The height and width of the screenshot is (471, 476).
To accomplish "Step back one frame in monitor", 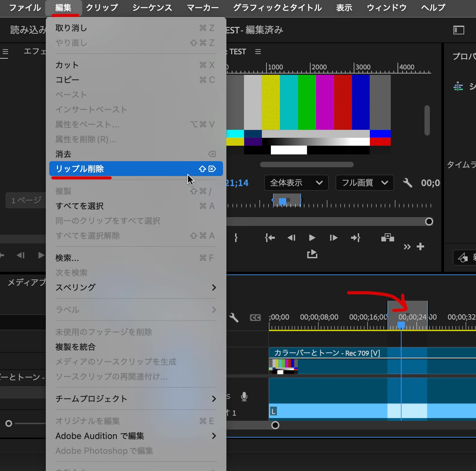I will click(291, 238).
